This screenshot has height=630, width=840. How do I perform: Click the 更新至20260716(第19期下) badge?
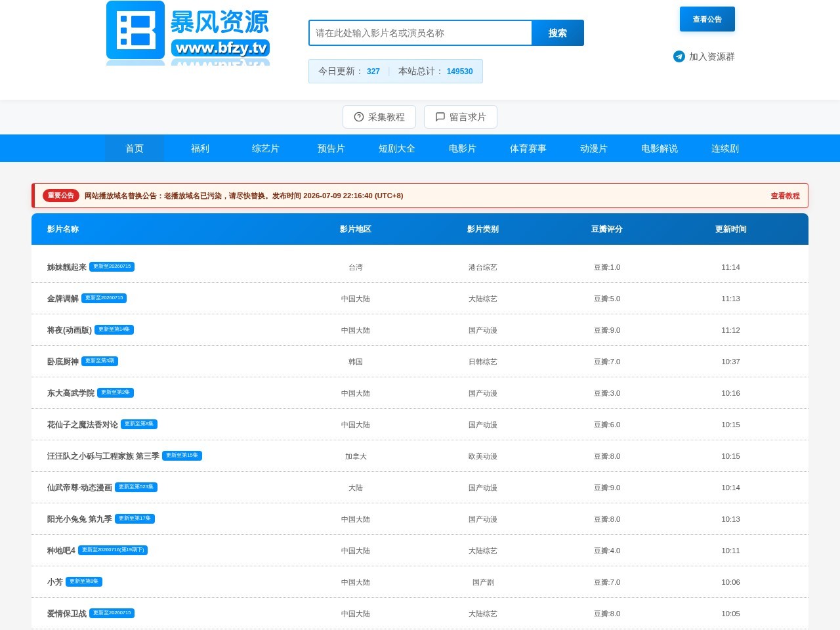click(x=113, y=550)
